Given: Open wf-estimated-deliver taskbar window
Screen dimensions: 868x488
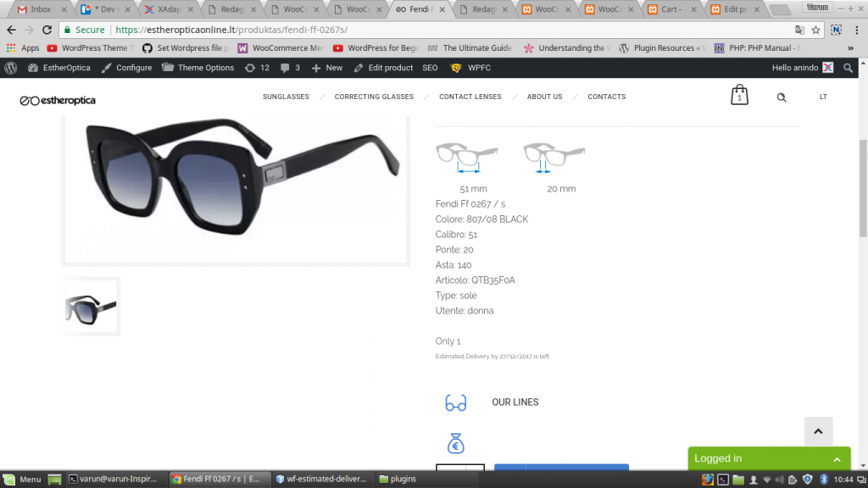Looking at the screenshot, I should point(321,480).
